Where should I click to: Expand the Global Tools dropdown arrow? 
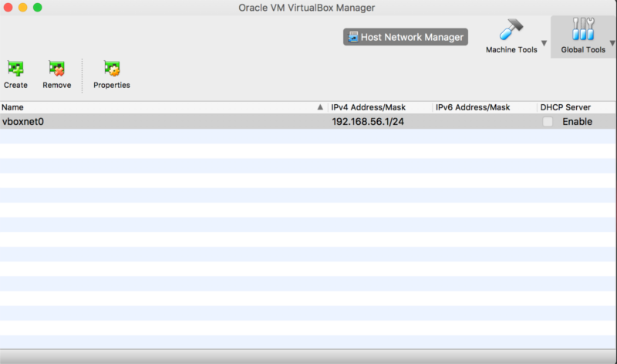click(612, 43)
